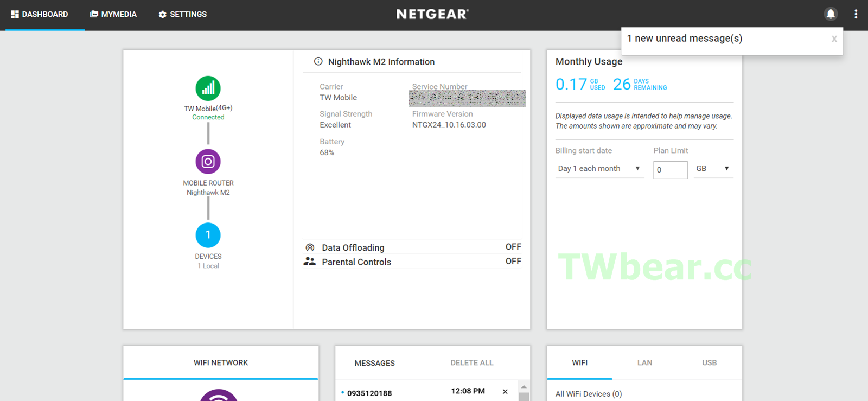
Task: Toggle Data Offloading OFF status
Action: [x=513, y=247]
